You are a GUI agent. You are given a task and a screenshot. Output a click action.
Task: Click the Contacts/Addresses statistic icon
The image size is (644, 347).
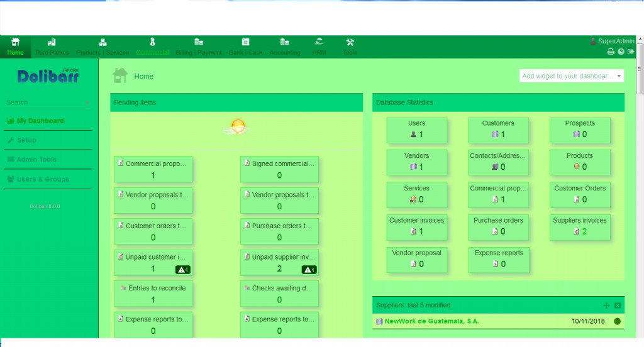(495, 167)
